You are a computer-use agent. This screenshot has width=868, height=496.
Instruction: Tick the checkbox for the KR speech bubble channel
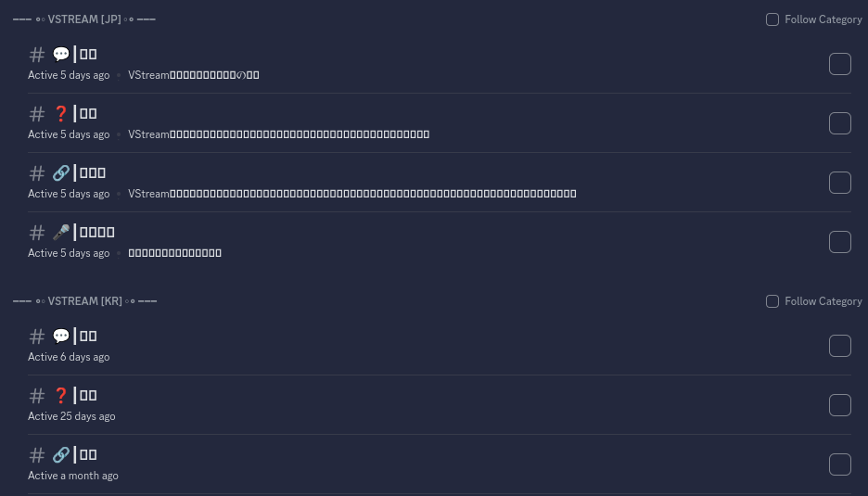pyautogui.click(x=839, y=346)
